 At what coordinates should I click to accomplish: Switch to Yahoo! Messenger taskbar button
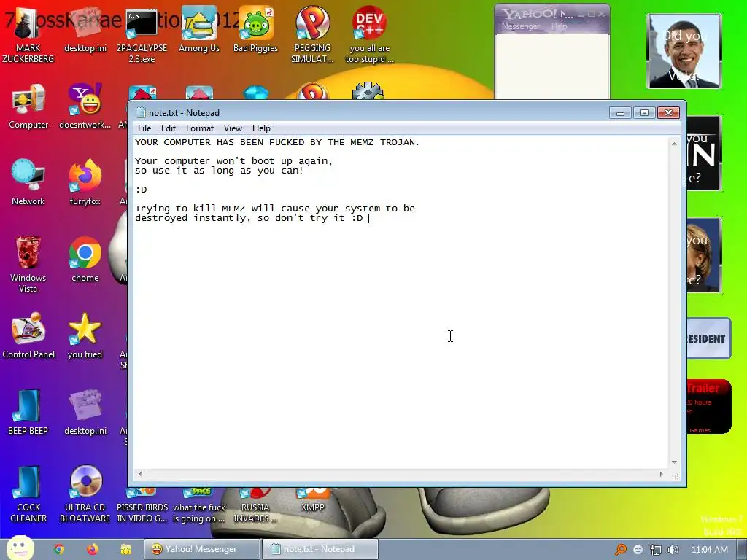(203, 549)
